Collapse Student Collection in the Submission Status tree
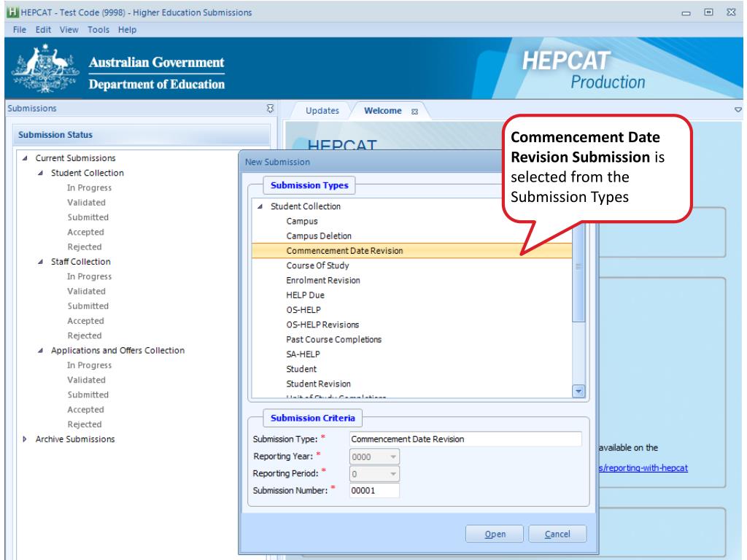 (x=41, y=173)
